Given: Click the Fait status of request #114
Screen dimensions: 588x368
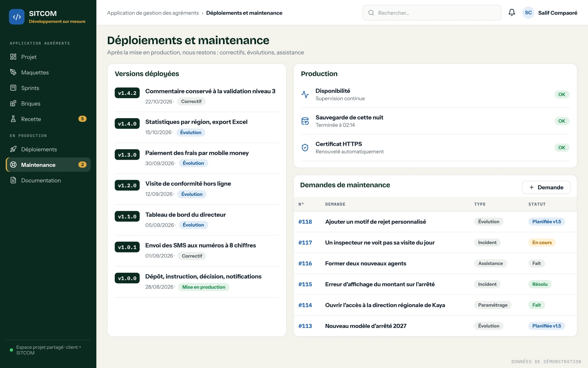Looking at the screenshot, I should tap(537, 305).
